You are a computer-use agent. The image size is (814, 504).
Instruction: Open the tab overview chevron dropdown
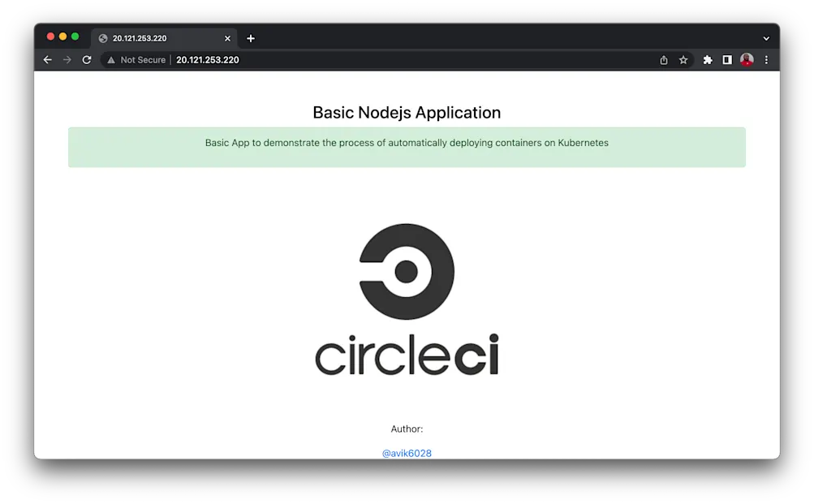coord(766,37)
